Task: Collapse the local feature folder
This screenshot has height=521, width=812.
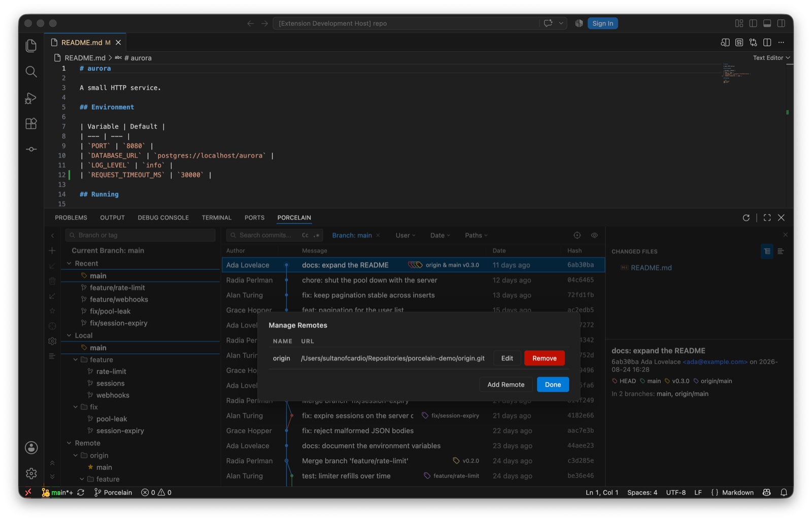Action: pyautogui.click(x=76, y=360)
